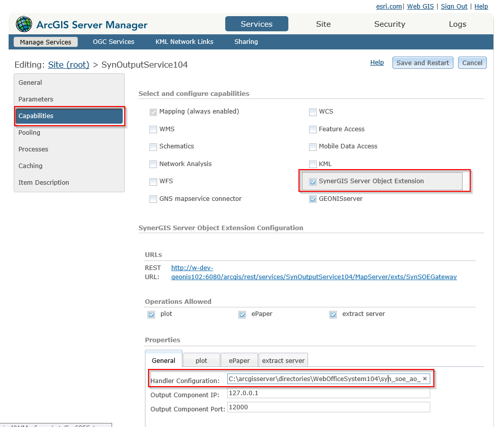
Task: Select Pooling in the settings sidebar
Action: point(29,132)
